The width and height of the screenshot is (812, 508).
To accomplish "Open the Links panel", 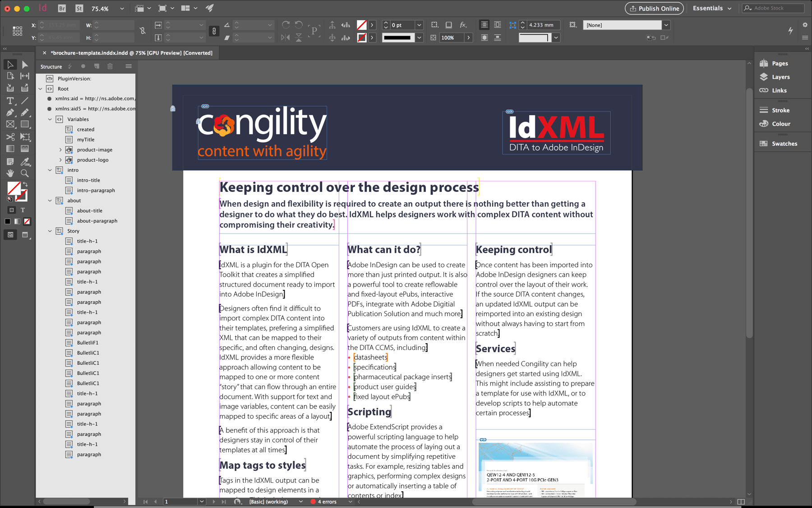I will click(x=773, y=90).
